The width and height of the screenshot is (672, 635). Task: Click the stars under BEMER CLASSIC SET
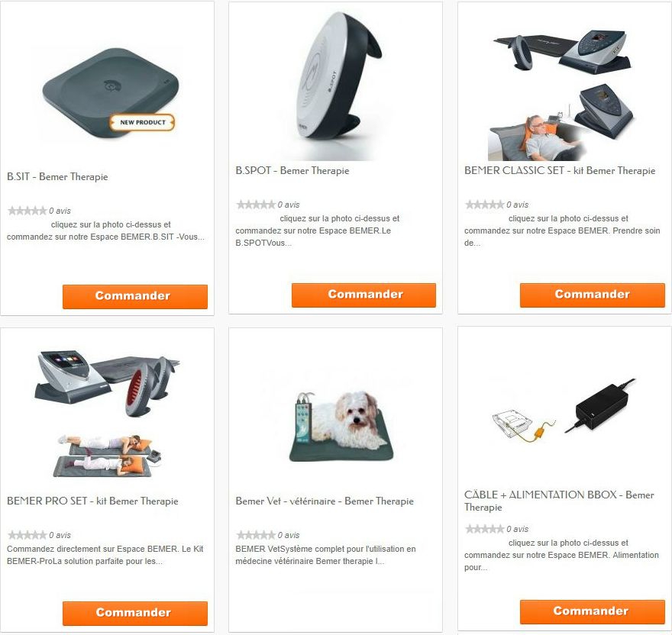pos(485,205)
